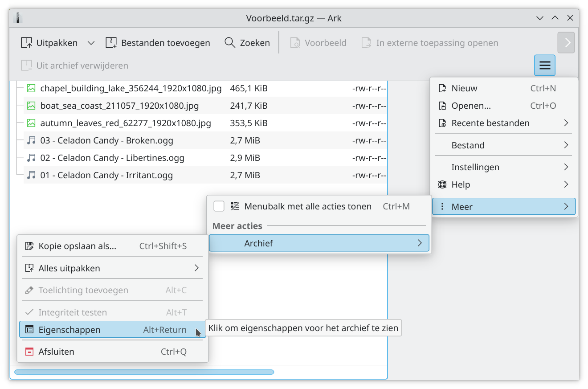Select chapel_building_lake_356244_1920x1080.jpg file
The height and width of the screenshot is (389, 588).
131,88
